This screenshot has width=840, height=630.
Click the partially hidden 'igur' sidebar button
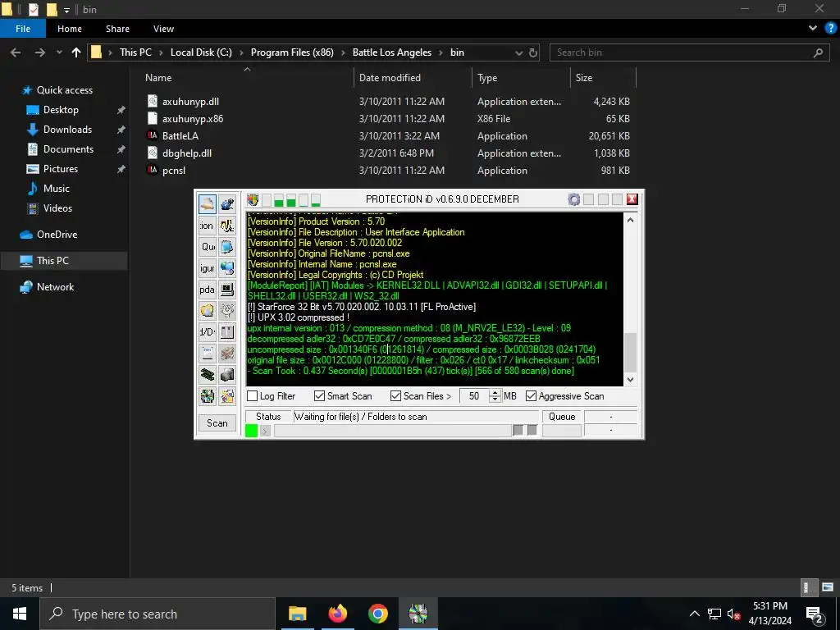(x=208, y=268)
